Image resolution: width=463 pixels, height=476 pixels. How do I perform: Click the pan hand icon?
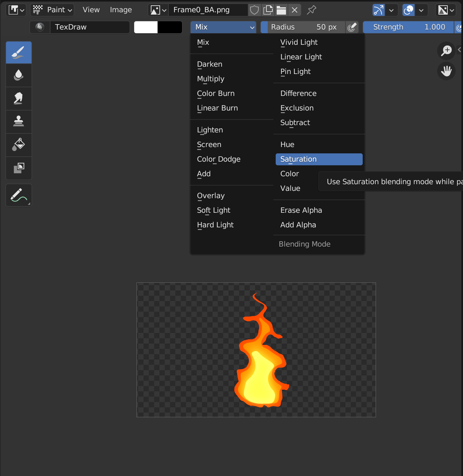pyautogui.click(x=446, y=71)
